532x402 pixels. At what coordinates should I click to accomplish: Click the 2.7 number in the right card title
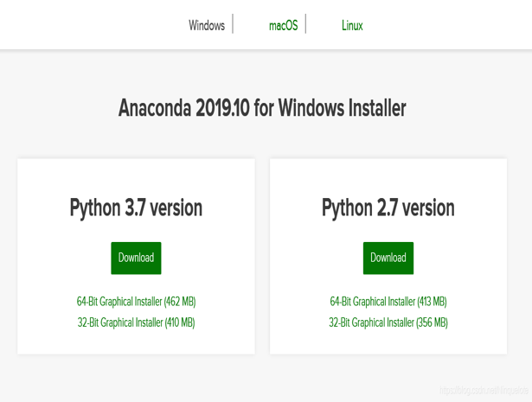(x=389, y=208)
